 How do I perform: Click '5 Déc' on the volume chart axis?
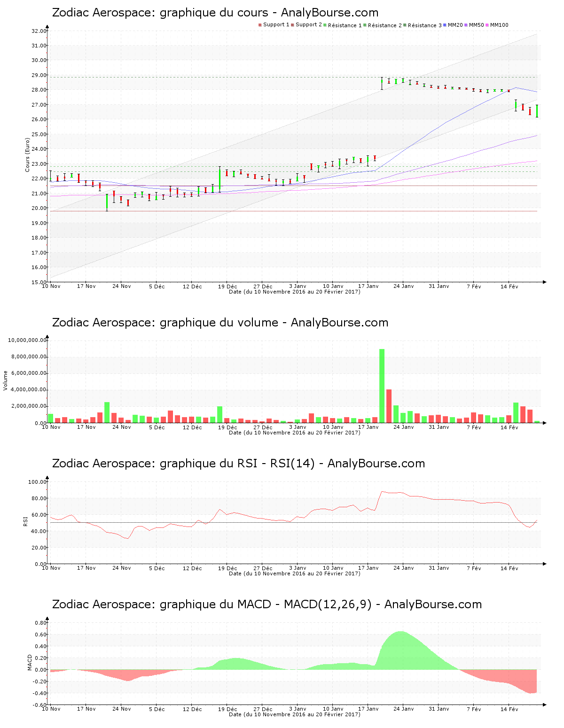(157, 427)
